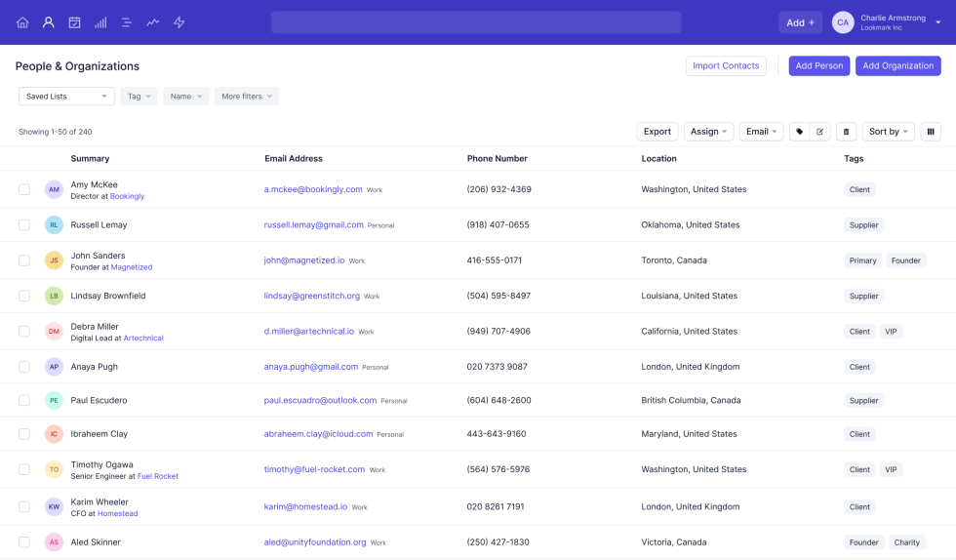The width and height of the screenshot is (956, 560).
Task: Click John Sanders' JS avatar
Action: [x=55, y=260]
